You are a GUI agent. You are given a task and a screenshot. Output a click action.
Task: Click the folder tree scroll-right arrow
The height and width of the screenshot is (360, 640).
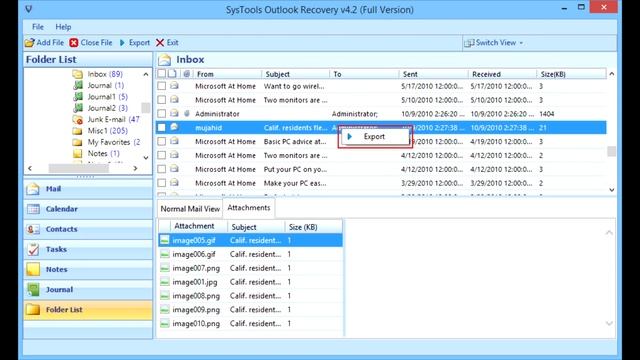pyautogui.click(x=136, y=168)
